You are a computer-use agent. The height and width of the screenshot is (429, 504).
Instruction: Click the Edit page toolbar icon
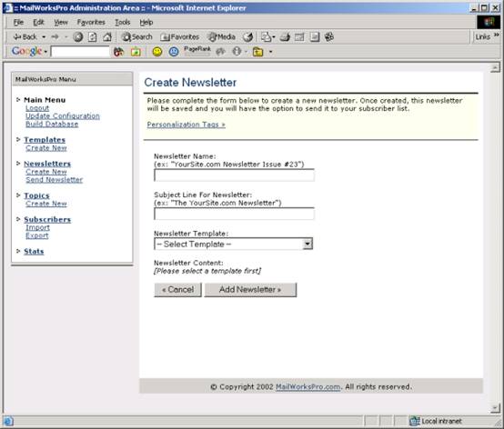pos(299,37)
